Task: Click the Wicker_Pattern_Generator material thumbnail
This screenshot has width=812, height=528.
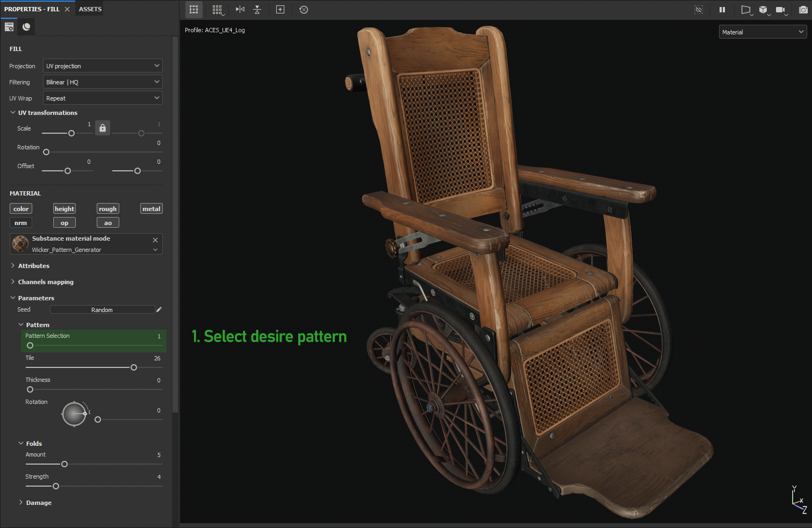Action: pyautogui.click(x=20, y=244)
